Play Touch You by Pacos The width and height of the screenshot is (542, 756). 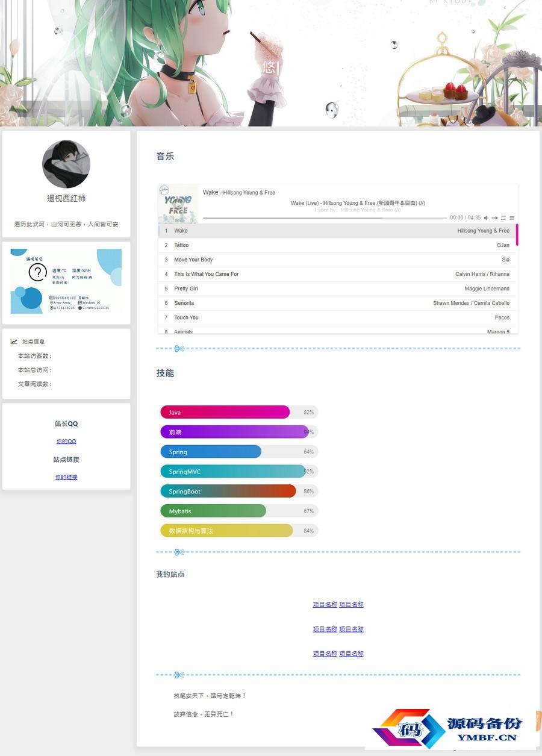(x=337, y=317)
